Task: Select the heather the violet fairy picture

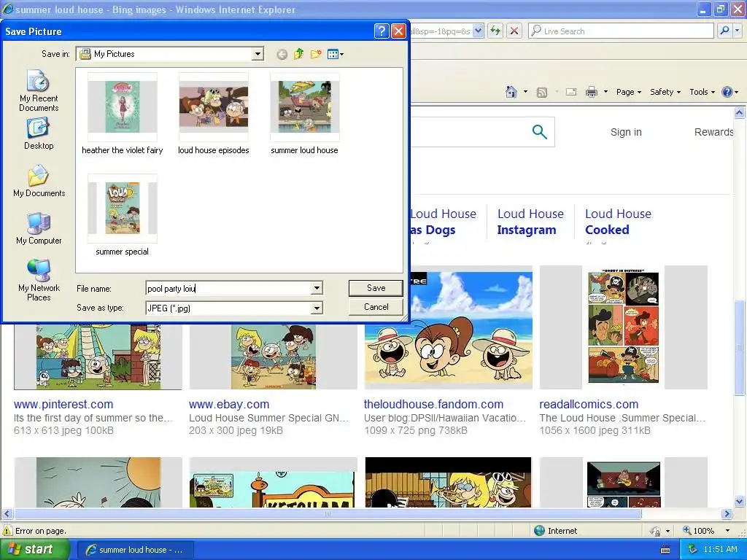Action: (123, 114)
